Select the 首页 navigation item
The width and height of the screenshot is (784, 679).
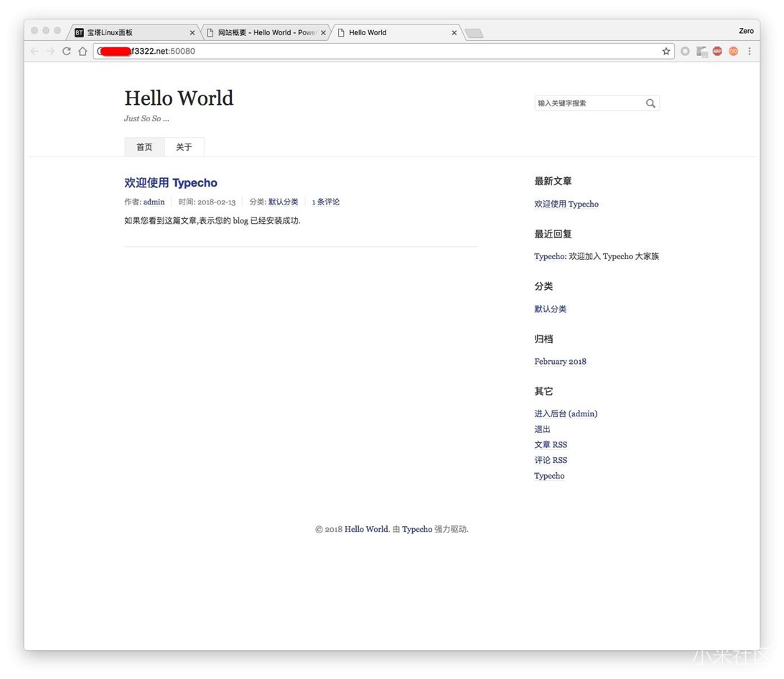(144, 147)
